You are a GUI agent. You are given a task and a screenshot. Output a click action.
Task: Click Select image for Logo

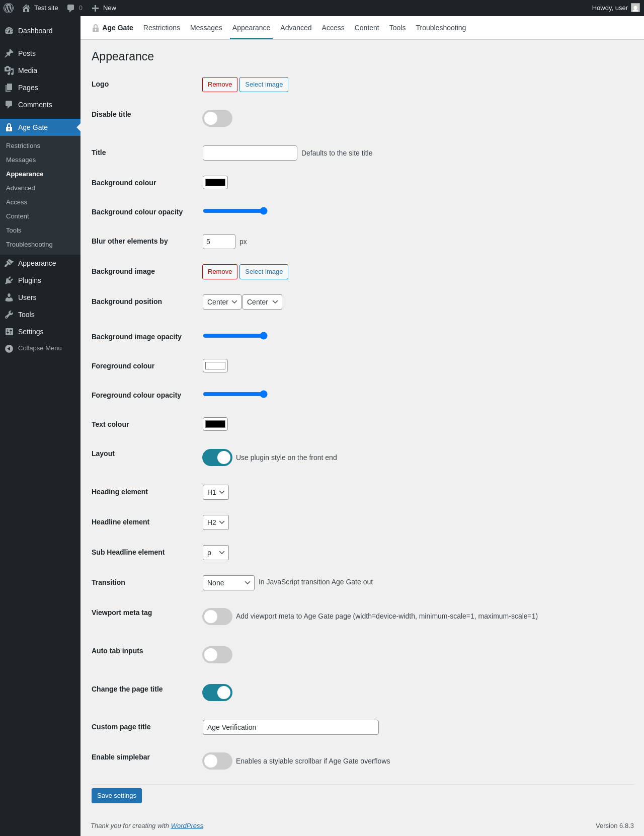coord(264,85)
